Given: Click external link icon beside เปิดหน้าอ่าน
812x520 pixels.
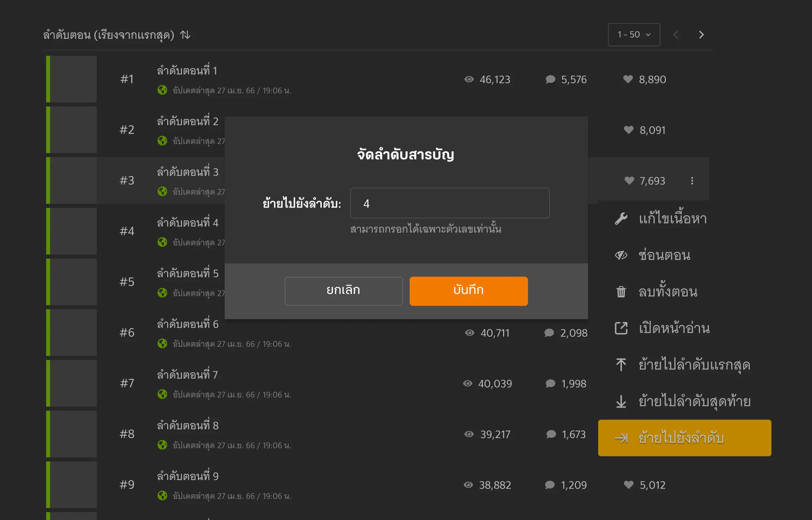Looking at the screenshot, I should 621,328.
